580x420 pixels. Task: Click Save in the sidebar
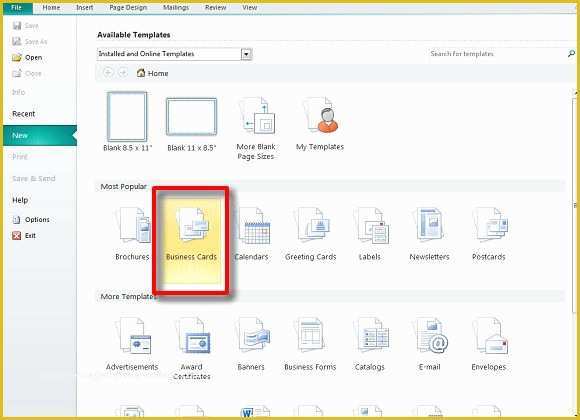pos(25,26)
